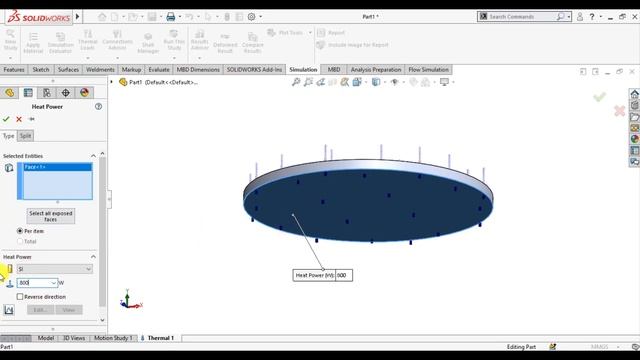Open the DisplayManager appearance tab
Viewport: 640px width, 360px height.
(84, 93)
